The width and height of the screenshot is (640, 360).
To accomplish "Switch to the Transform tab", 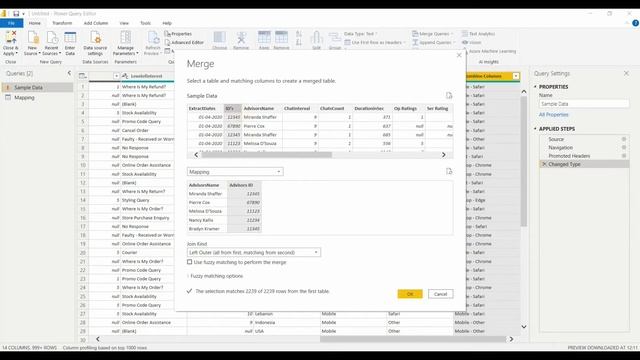I will [x=62, y=23].
